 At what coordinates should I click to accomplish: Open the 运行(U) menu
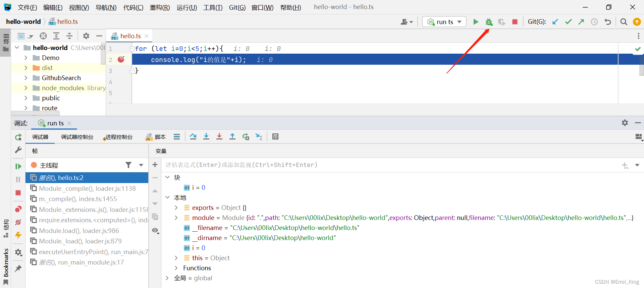[x=187, y=7]
